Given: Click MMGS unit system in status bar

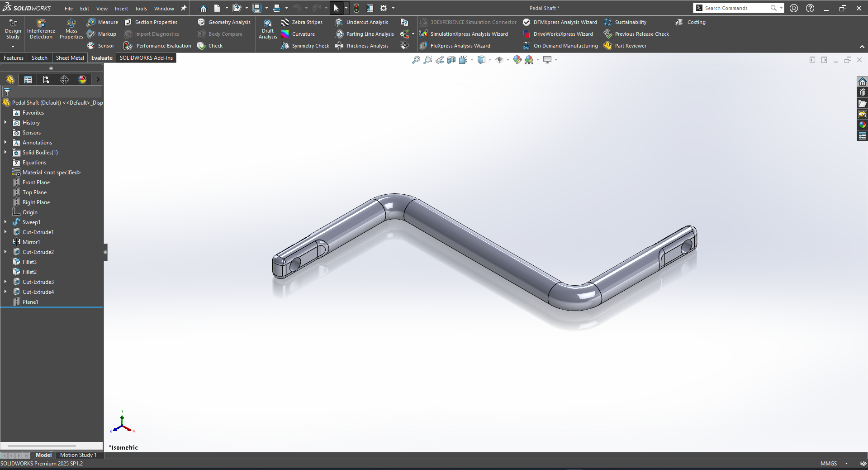Looking at the screenshot, I should click(829, 464).
